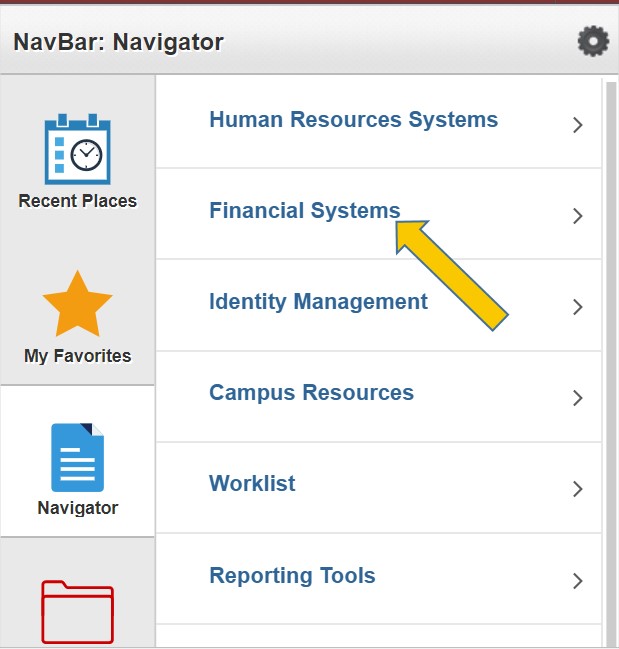Viewport: 619px width, 649px height.
Task: Select the Campus Resources entry
Action: click(378, 397)
